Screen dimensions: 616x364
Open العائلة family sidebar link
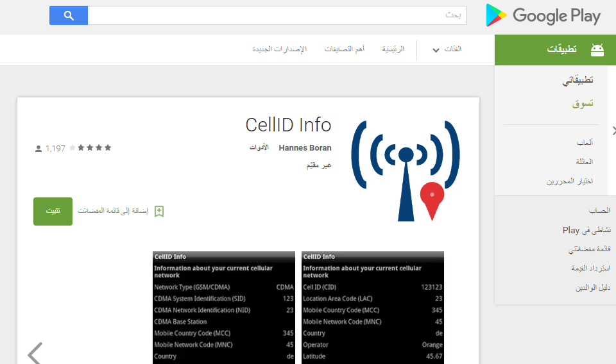click(584, 161)
